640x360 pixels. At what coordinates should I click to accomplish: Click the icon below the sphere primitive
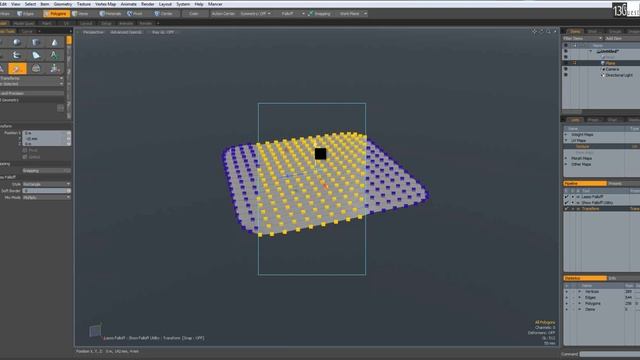[17, 55]
